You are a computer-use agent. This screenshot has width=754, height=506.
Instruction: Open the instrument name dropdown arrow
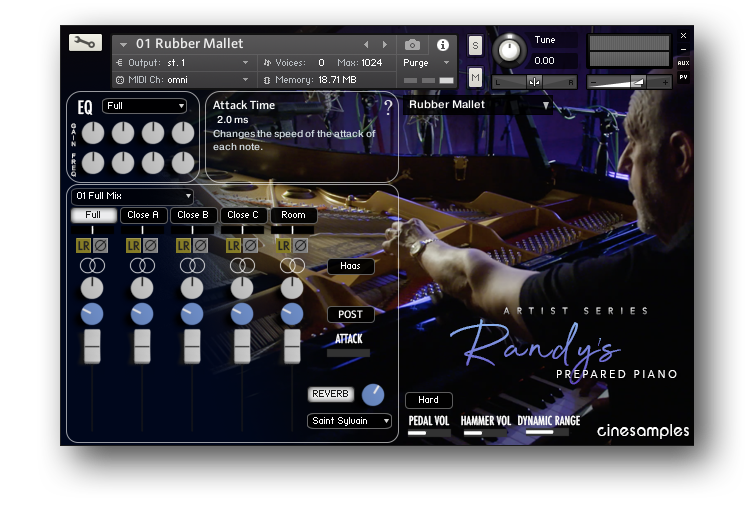[x=124, y=45]
